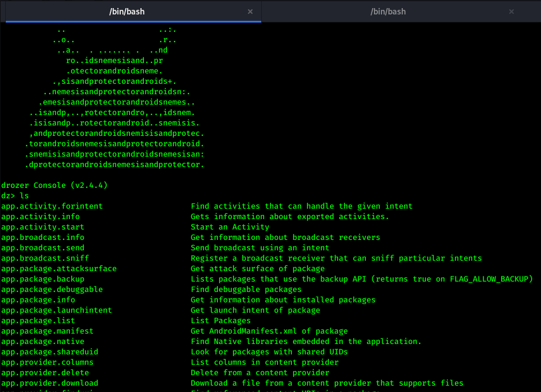Switch to the inactive /bin/bash tab

click(x=388, y=12)
